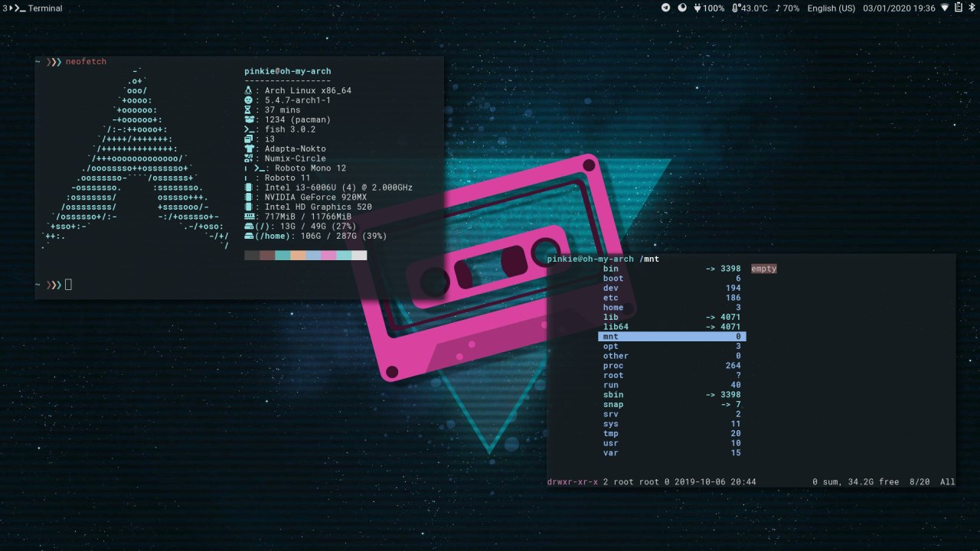Click the icon-theme glyph beside Numix-Circle
Screen dimensions: 980x551
click(248, 158)
